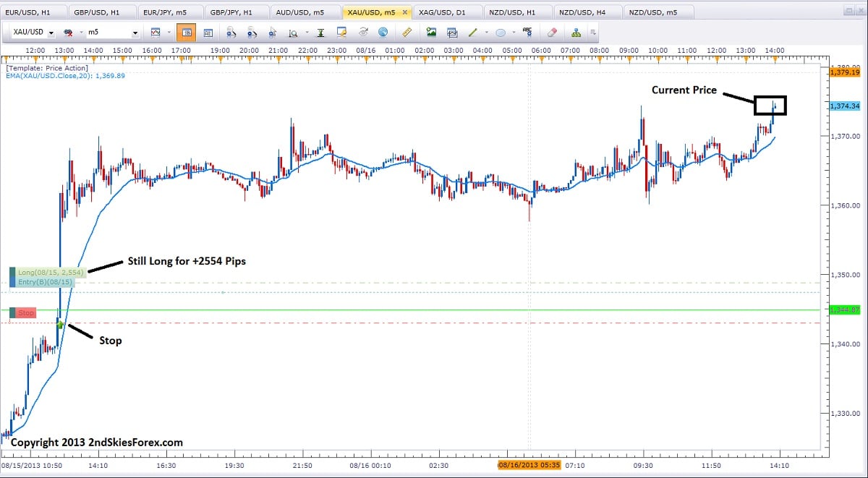Click the zoom region magnifier icon
The width and height of the screenshot is (868, 478).
[293, 33]
